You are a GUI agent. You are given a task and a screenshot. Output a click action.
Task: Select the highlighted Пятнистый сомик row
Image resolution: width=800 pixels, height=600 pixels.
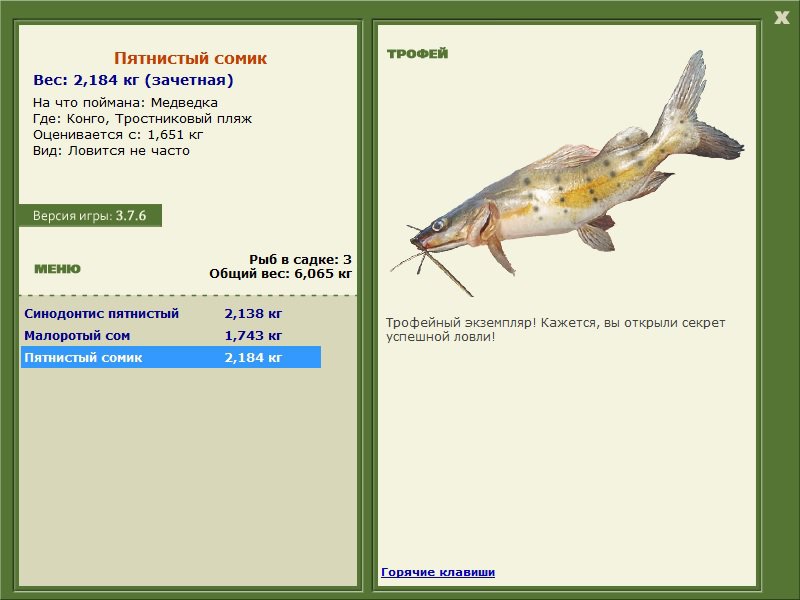point(171,357)
